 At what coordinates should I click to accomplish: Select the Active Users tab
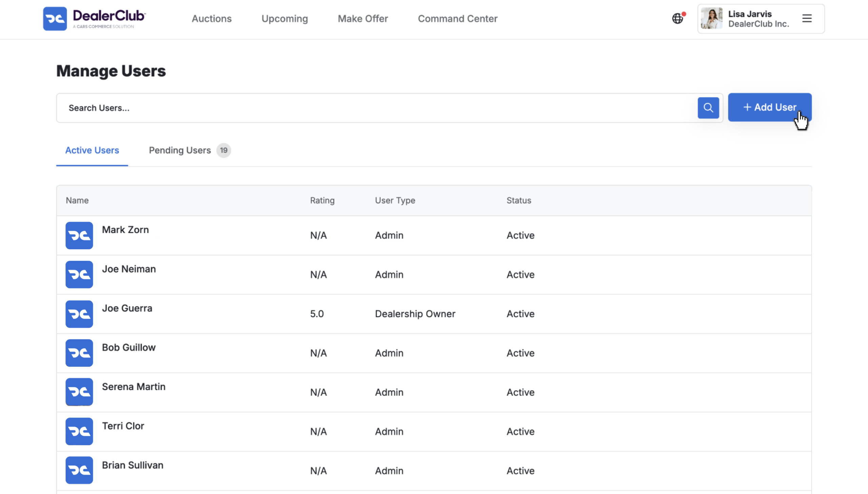pyautogui.click(x=92, y=150)
